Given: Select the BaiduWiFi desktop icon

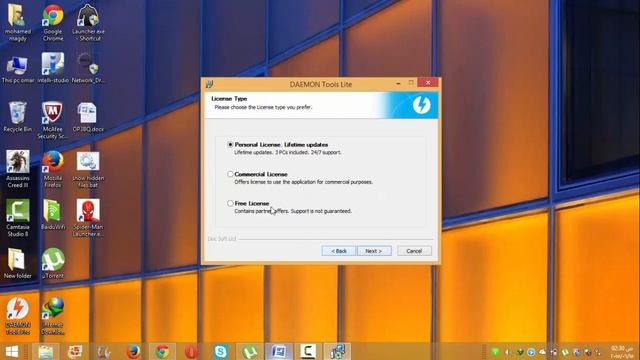Looking at the screenshot, I should tap(53, 215).
